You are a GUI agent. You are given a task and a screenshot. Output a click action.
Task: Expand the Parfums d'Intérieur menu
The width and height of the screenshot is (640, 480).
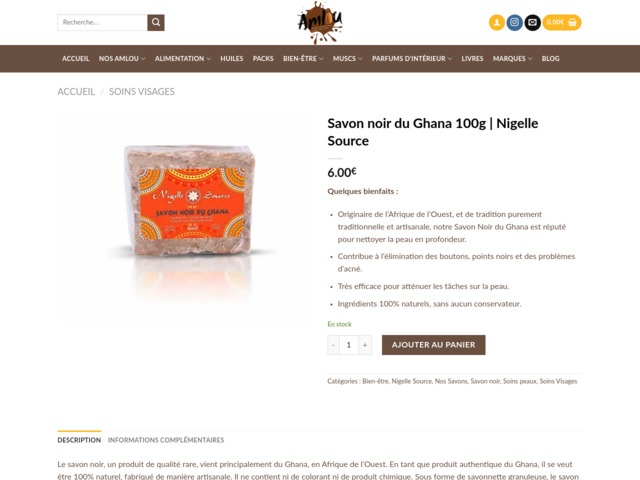pyautogui.click(x=412, y=59)
